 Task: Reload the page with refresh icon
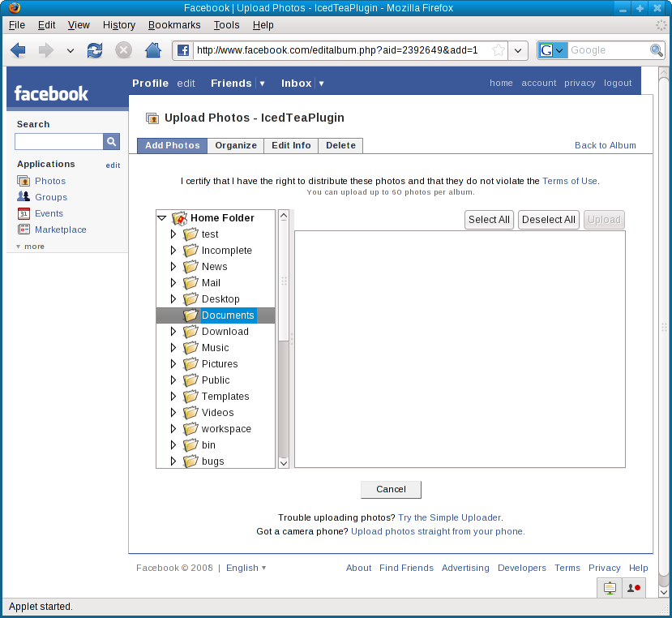[x=95, y=50]
